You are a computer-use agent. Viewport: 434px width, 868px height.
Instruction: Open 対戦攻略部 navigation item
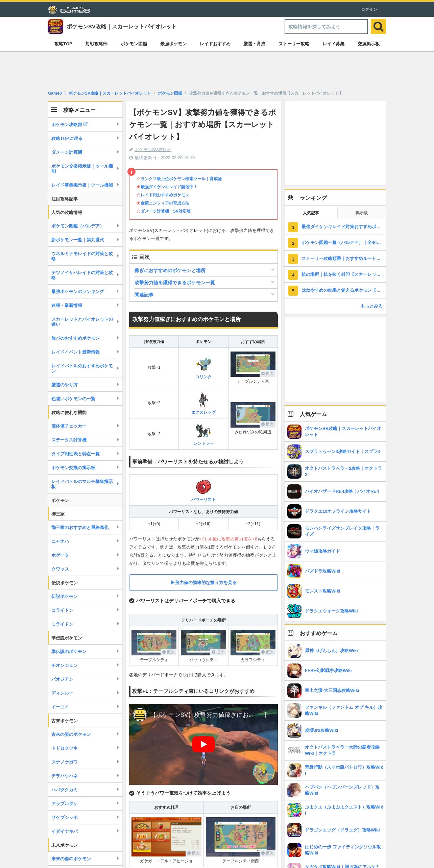[96, 44]
